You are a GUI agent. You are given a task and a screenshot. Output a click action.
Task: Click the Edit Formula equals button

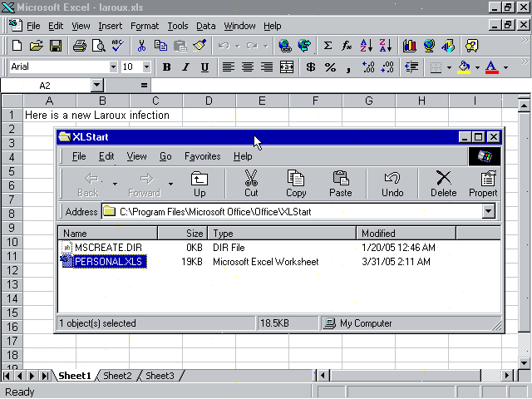144,85
